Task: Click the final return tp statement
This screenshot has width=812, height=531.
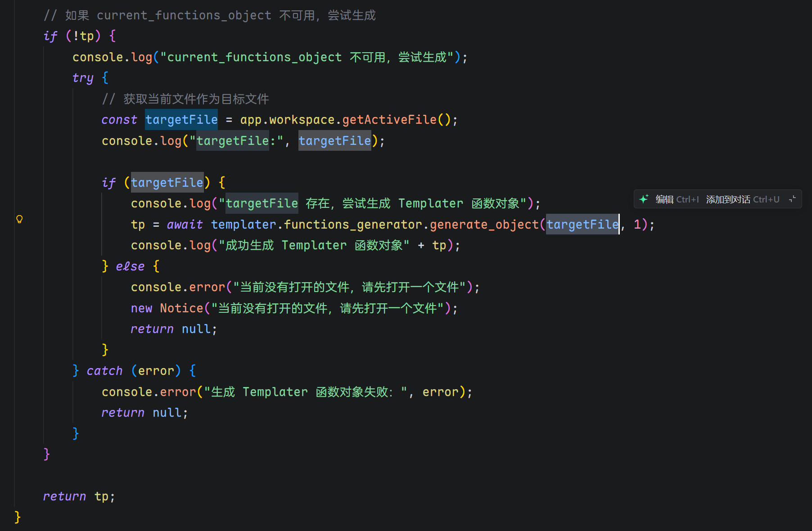Action: 79,496
